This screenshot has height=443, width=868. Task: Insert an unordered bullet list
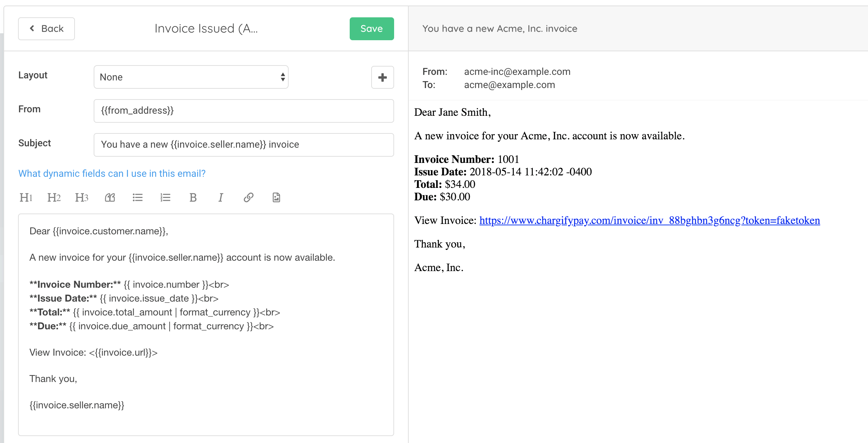(x=138, y=198)
